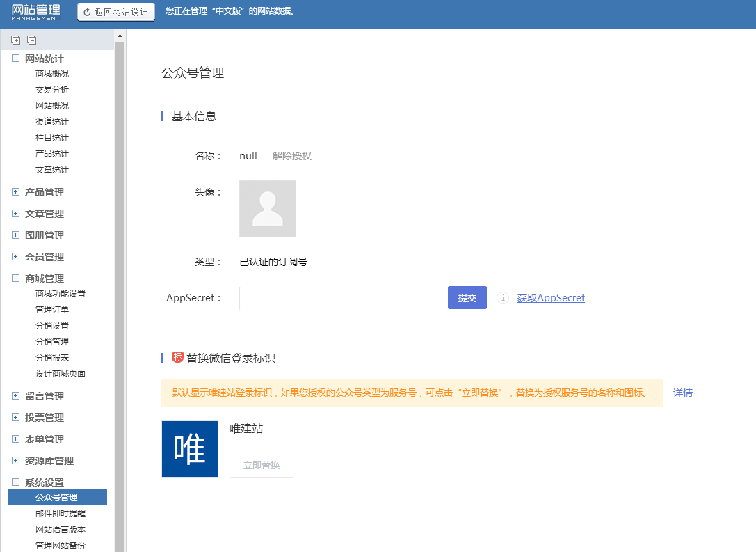Expand the 产品管理 tree node
The image size is (756, 552).
15,192
